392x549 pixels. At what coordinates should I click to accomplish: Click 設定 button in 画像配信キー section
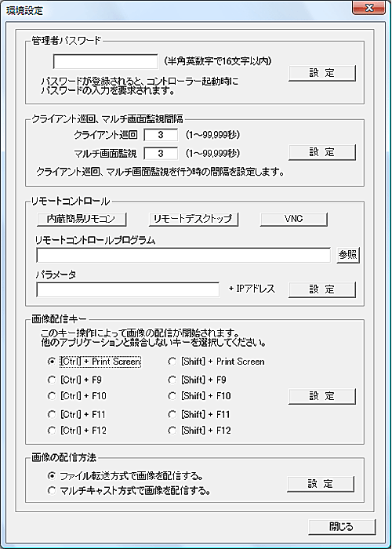tap(322, 396)
